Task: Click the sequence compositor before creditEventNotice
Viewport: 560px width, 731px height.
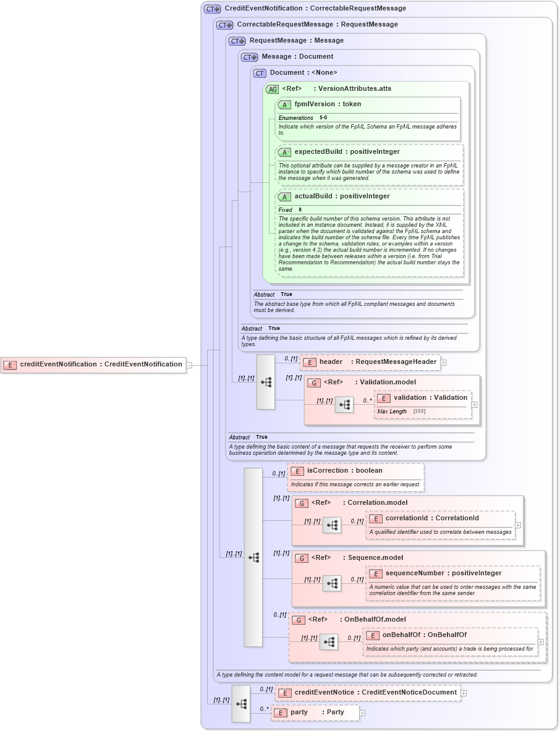Action: click(241, 704)
